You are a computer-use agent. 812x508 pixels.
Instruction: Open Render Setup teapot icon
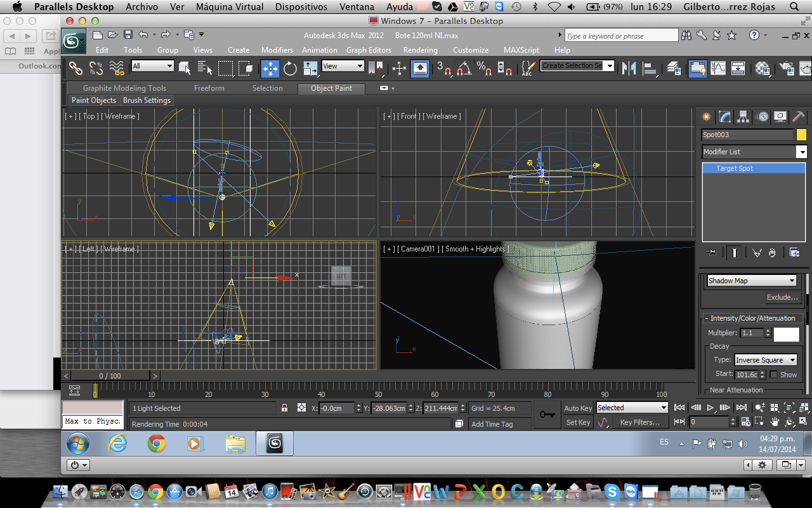click(x=786, y=67)
